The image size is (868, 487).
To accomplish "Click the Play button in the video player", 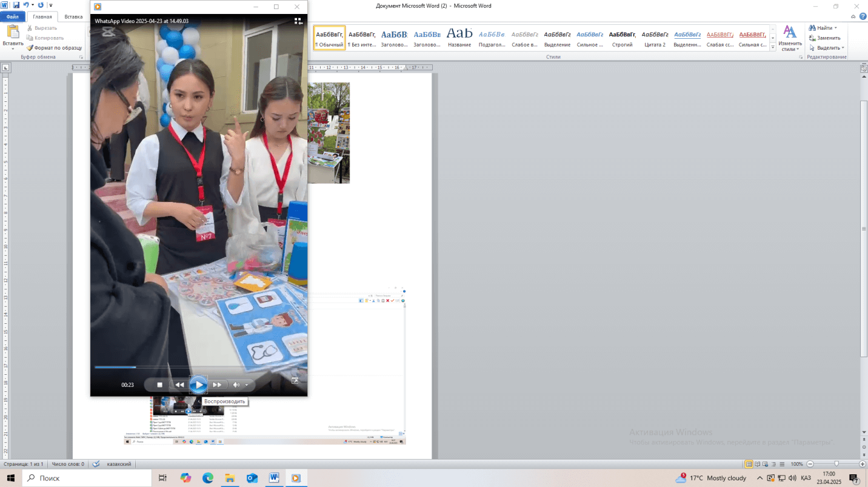I will pyautogui.click(x=198, y=385).
